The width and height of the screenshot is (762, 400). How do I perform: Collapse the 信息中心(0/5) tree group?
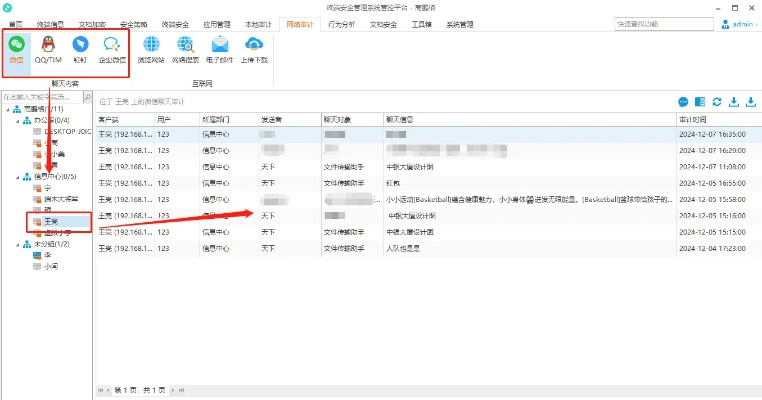[17, 177]
